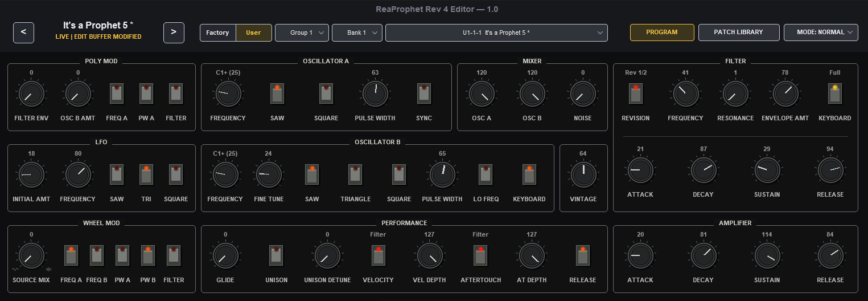Expand the patch selector U1-1-1 dropdown
The height and width of the screenshot is (301, 868).
tap(496, 32)
